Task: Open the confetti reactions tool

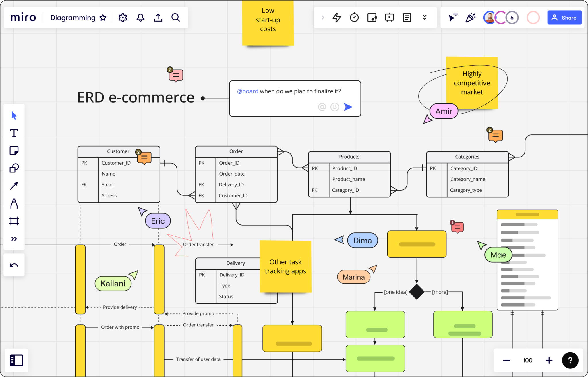Action: (470, 18)
